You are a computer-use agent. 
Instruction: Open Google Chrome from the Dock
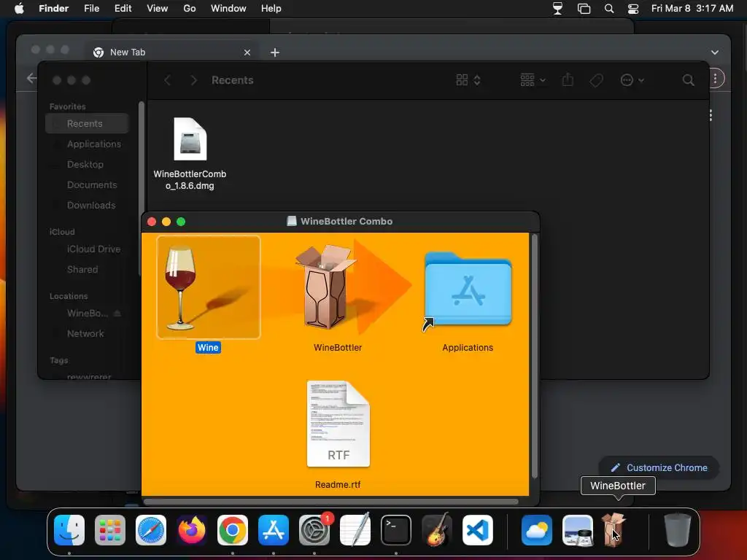[233, 530]
